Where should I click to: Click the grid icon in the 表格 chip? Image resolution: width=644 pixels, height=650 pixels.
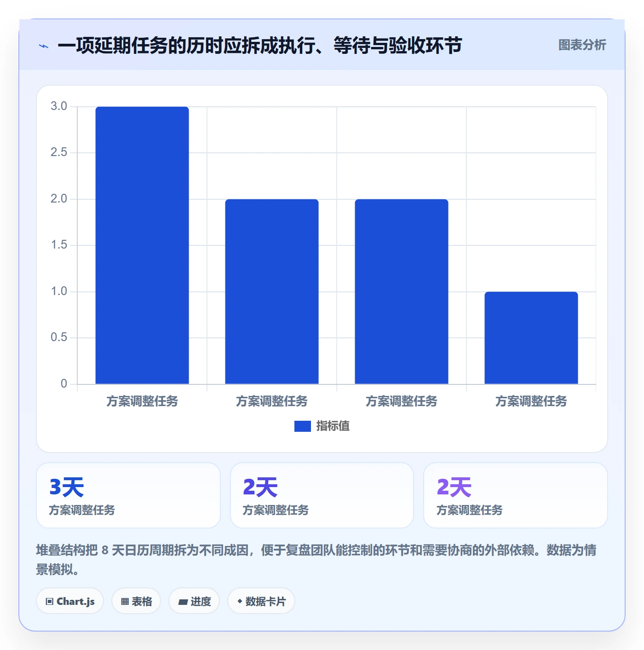pyautogui.click(x=125, y=602)
